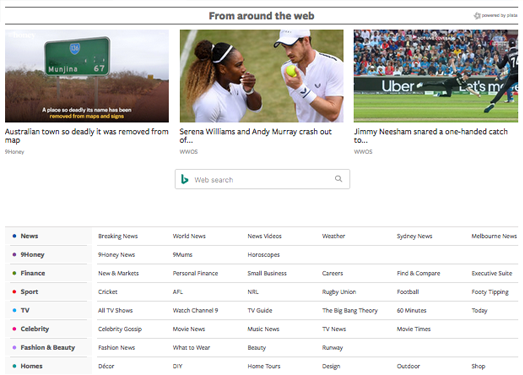Open the Fashion & Beauty category
The height and width of the screenshot is (375, 523).
[x=48, y=347]
